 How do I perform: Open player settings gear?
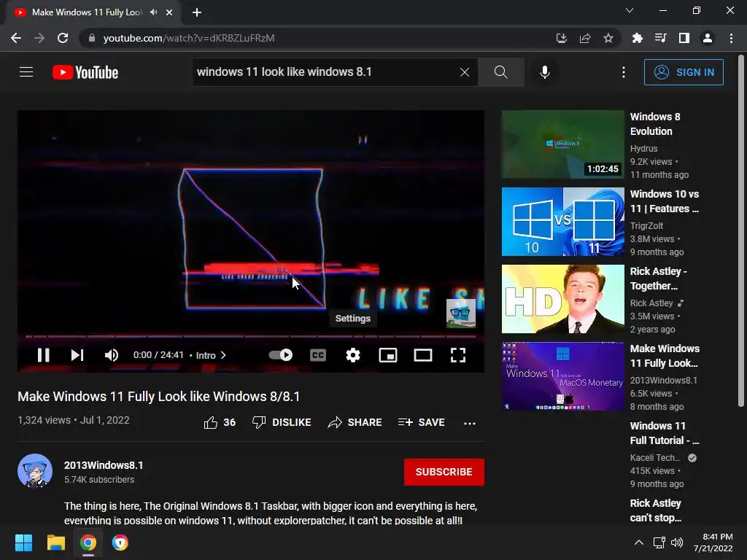point(353,355)
